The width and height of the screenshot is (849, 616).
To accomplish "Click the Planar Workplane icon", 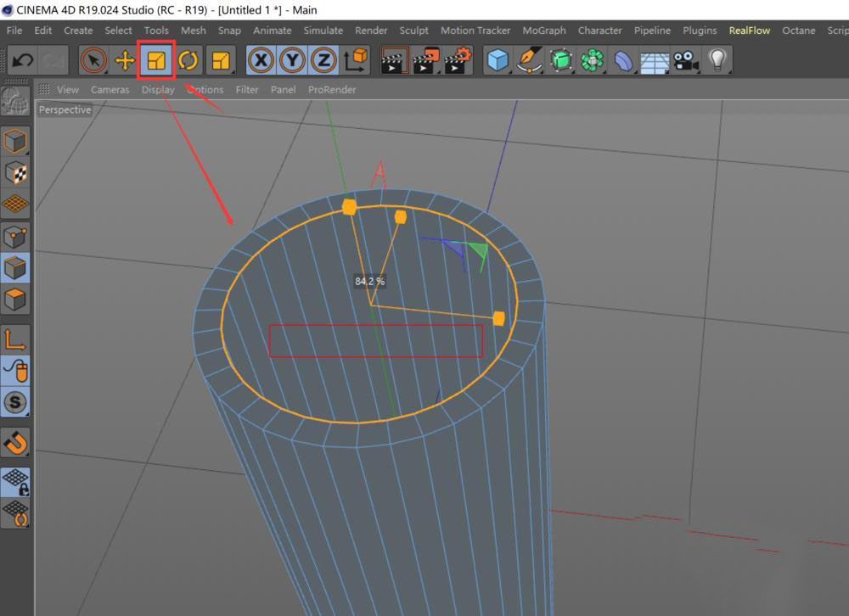I will click(15, 512).
